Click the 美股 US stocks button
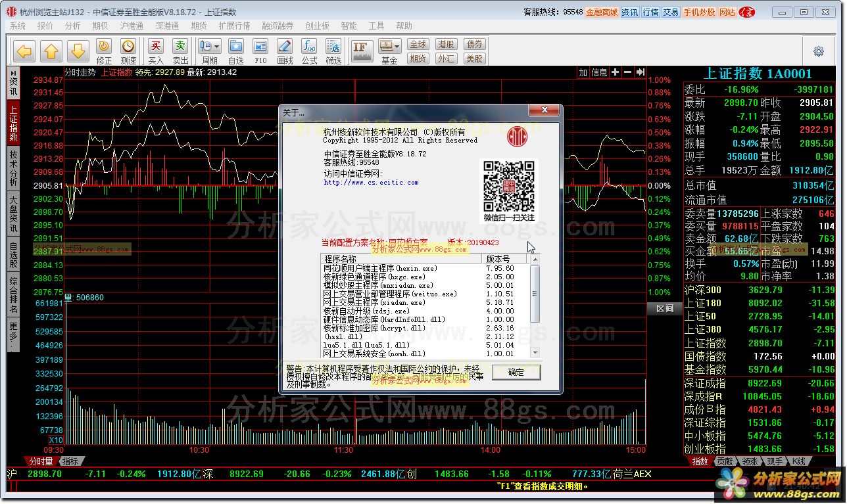 click(x=474, y=58)
